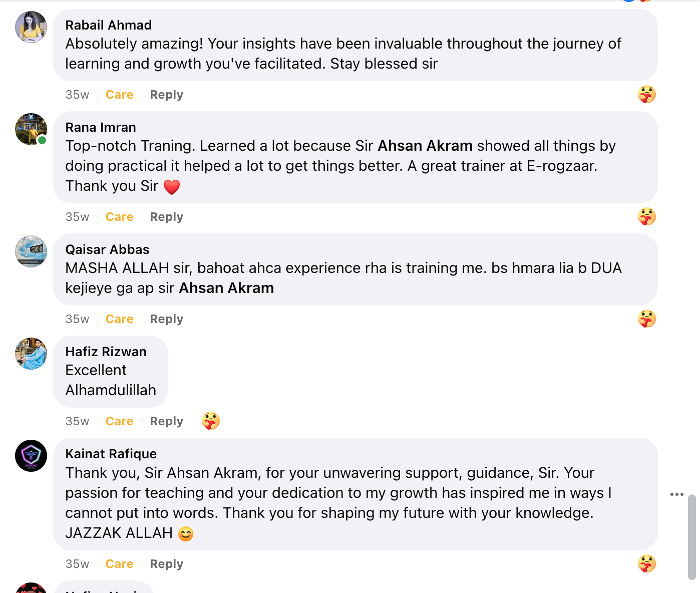This screenshot has width=700, height=593.
Task: Click care reaction emoji on Kainat Rafique's comment
Action: (x=646, y=563)
